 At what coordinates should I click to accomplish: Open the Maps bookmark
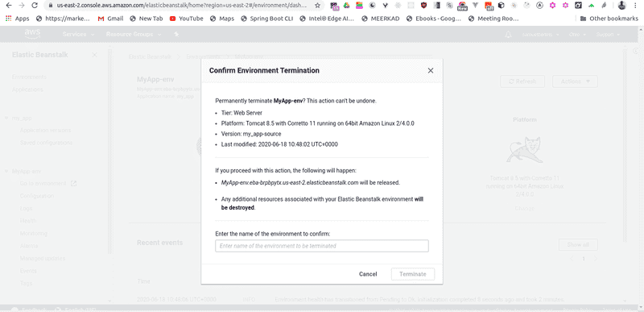(x=222, y=19)
